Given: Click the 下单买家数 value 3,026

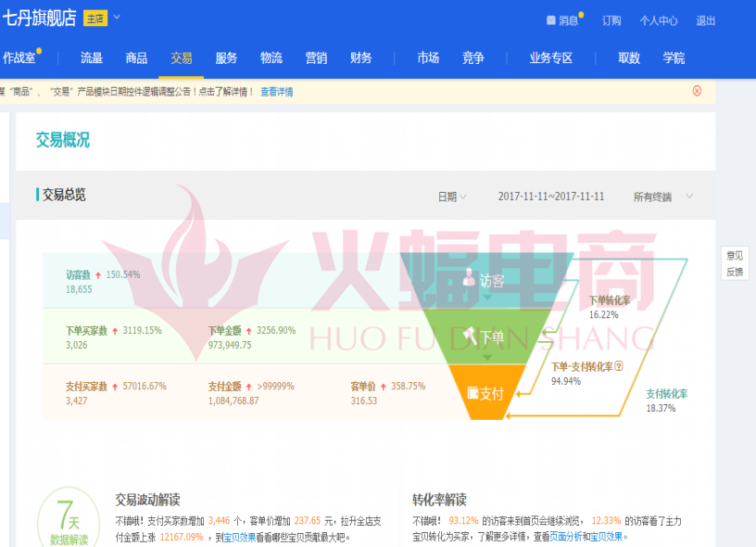Looking at the screenshot, I should coord(76,346).
